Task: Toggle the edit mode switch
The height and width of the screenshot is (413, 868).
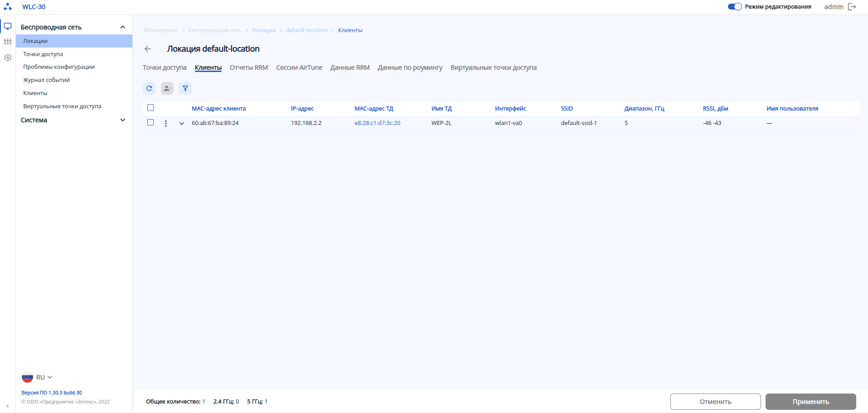Action: [734, 7]
